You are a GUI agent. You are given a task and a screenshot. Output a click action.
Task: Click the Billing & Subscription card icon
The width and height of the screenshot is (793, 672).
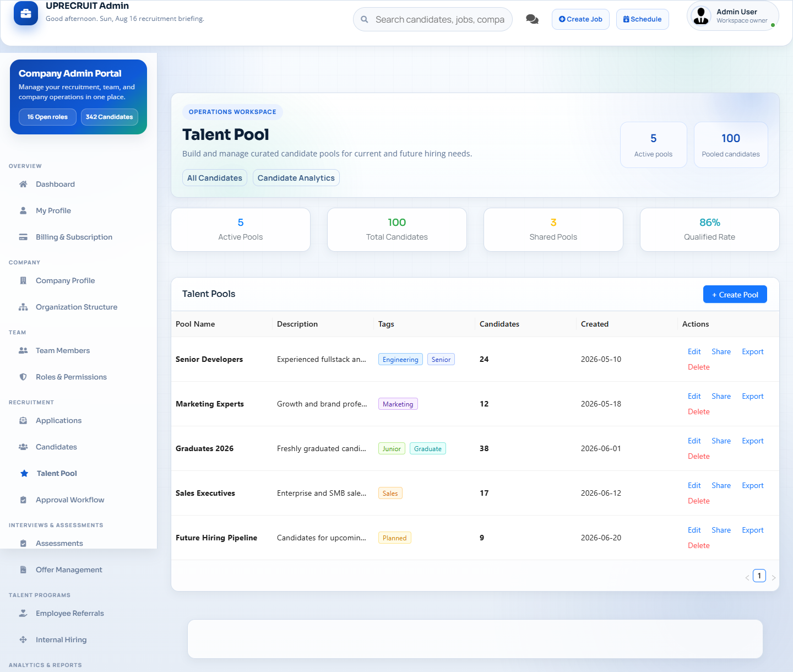point(23,237)
